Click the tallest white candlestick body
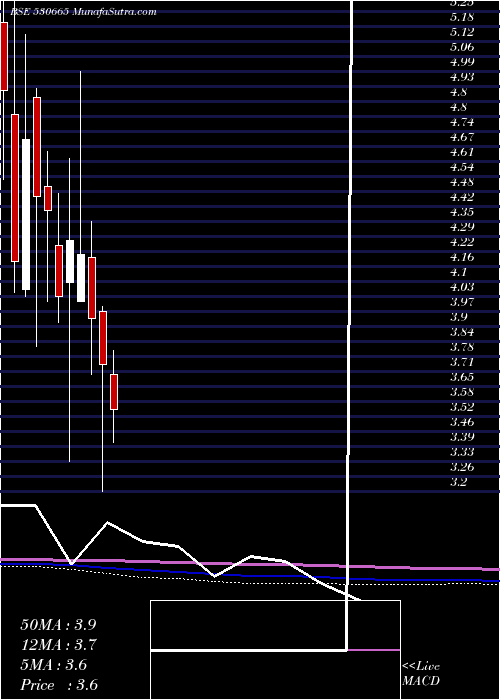Image resolution: width=500 pixels, height=700 pixels. click(x=26, y=214)
